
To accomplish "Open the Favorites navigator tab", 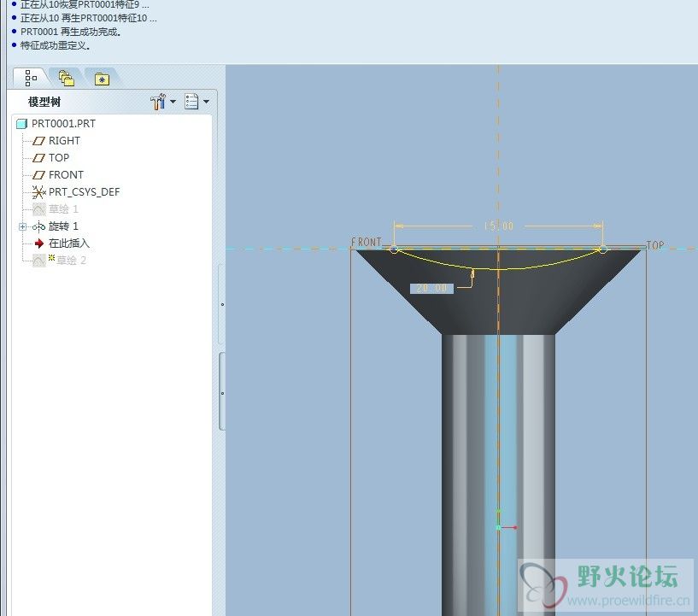I will 102,79.
